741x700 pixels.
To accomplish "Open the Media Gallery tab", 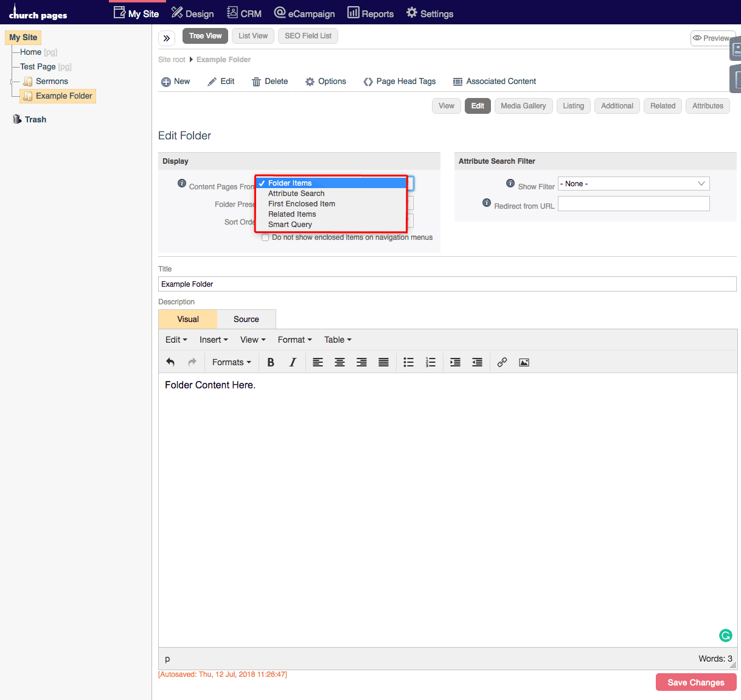I will 523,106.
